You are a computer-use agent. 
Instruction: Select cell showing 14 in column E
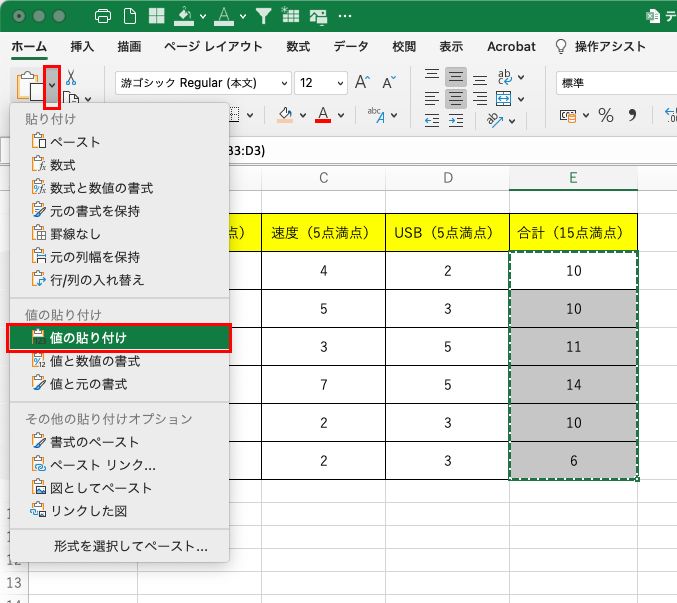click(573, 384)
